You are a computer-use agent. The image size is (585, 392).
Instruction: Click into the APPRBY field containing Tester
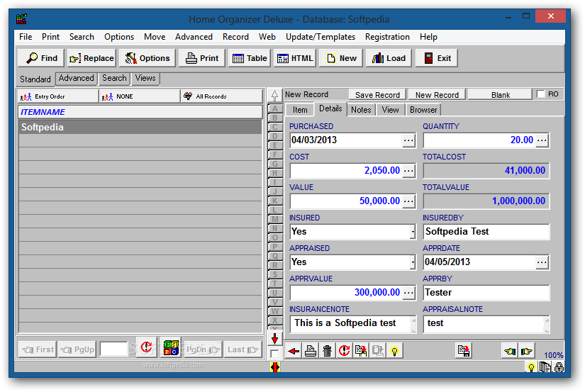click(486, 293)
